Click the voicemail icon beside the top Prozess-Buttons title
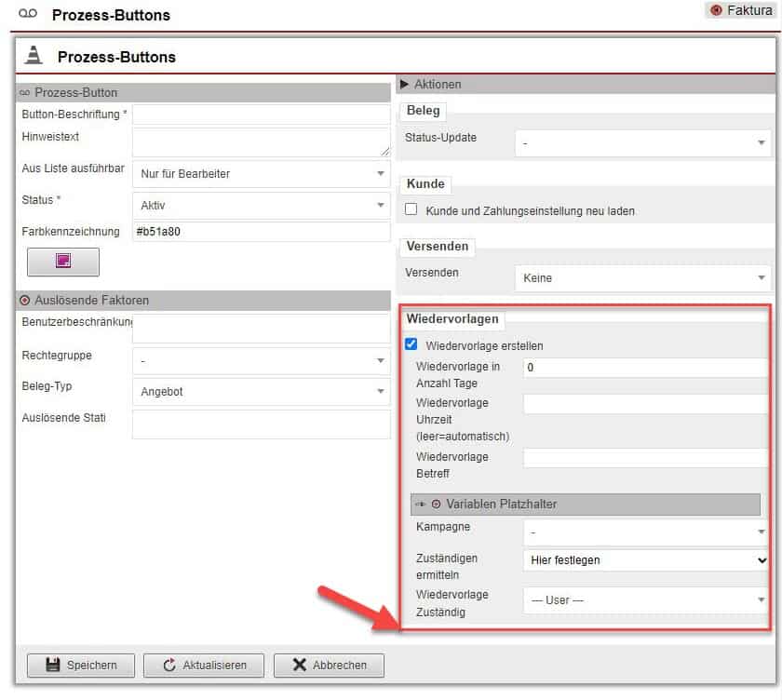This screenshot has height=700, width=782. click(29, 15)
